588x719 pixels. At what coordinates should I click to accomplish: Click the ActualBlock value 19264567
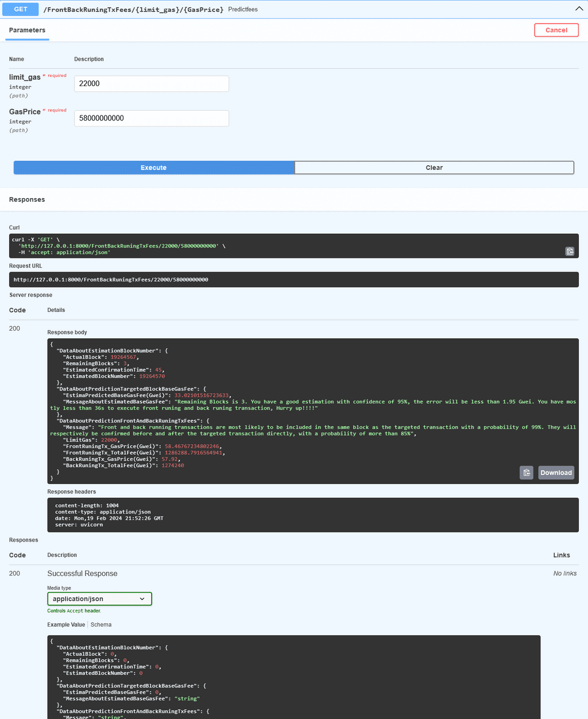pos(123,357)
